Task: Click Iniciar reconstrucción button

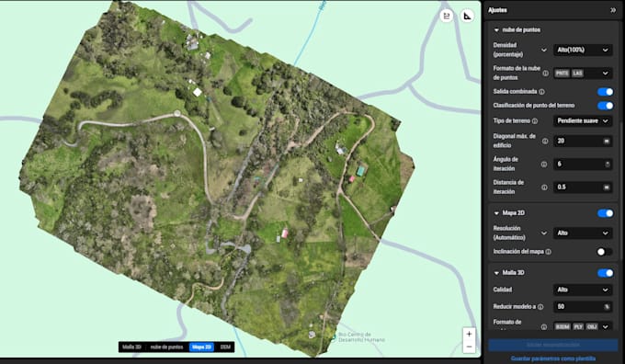Action: click(x=553, y=345)
